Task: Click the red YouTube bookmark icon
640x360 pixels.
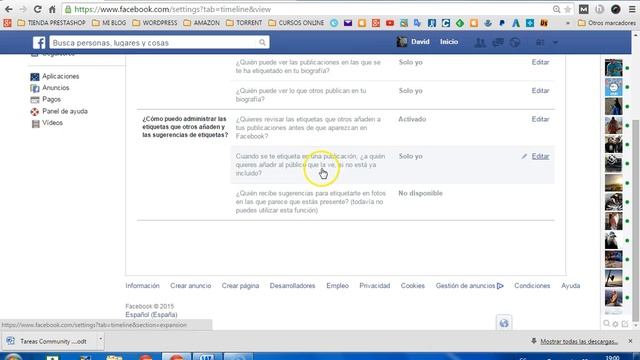Action: tap(390, 23)
